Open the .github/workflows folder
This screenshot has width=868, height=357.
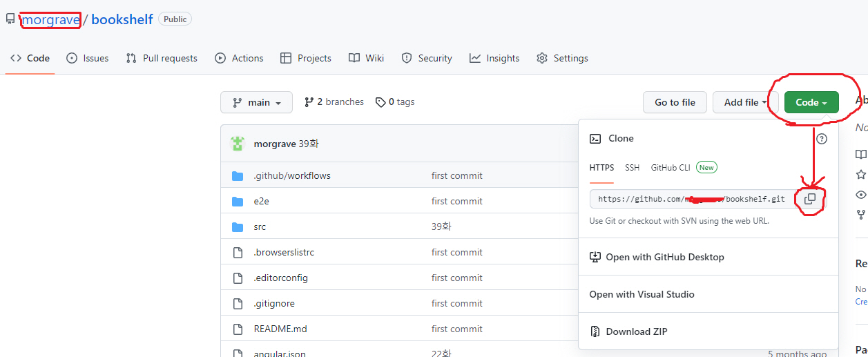point(292,175)
